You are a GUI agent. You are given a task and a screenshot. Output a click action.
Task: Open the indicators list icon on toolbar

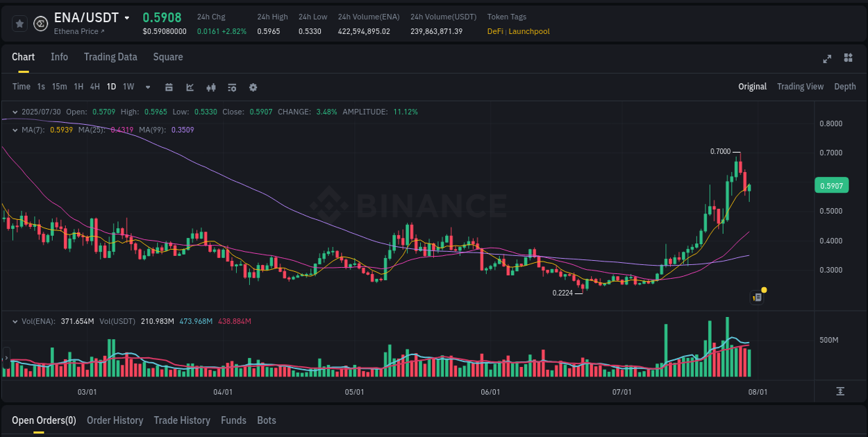[x=232, y=87]
